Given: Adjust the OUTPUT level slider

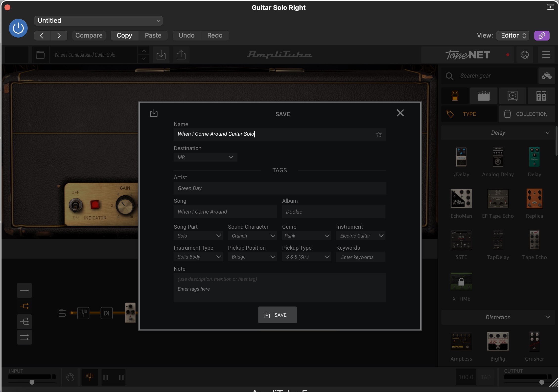Looking at the screenshot, I should (x=541, y=382).
